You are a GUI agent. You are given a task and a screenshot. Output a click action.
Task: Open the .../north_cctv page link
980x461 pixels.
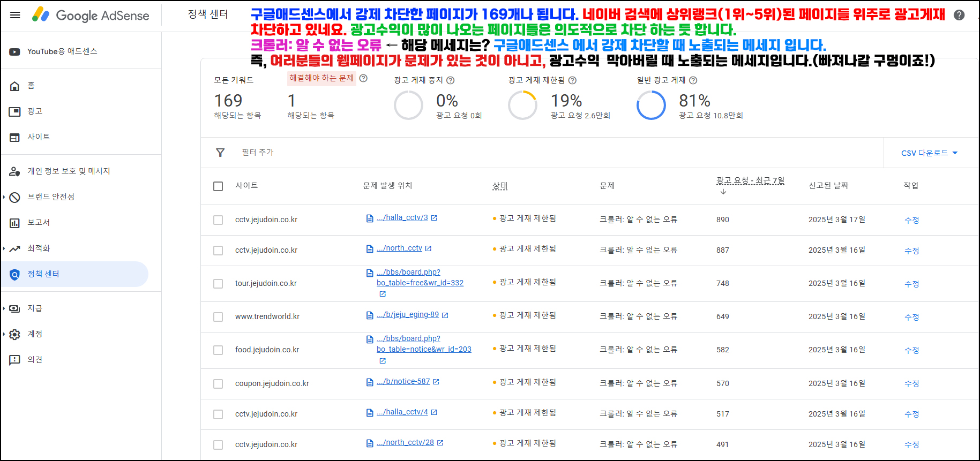pos(399,248)
